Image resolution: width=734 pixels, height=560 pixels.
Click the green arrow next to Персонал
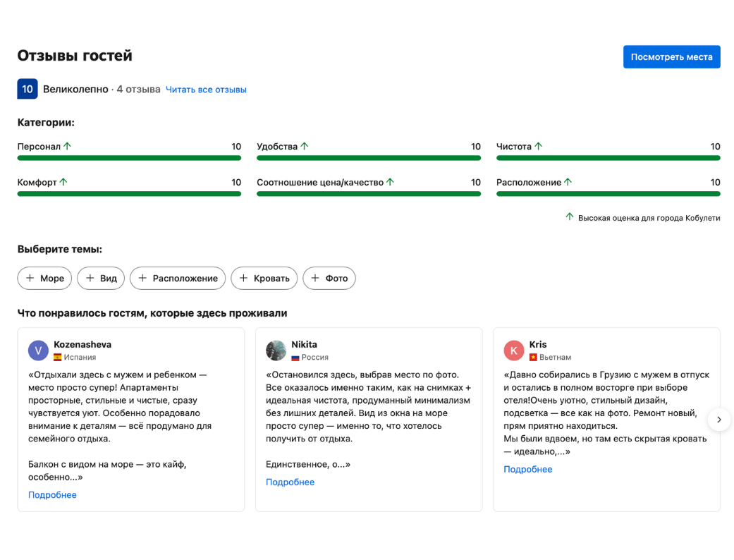68,146
